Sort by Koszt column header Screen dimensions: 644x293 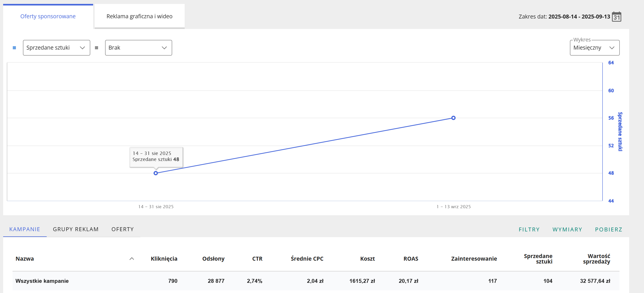(x=368, y=259)
